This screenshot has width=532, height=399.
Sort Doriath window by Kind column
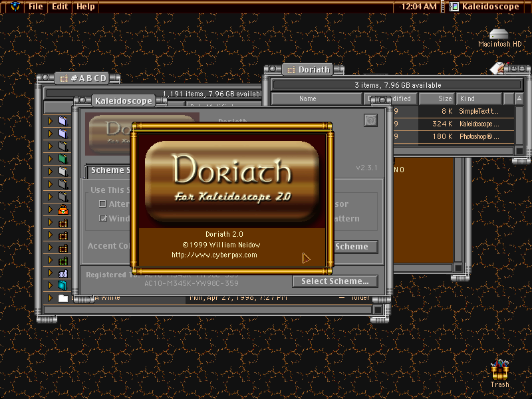click(479, 98)
